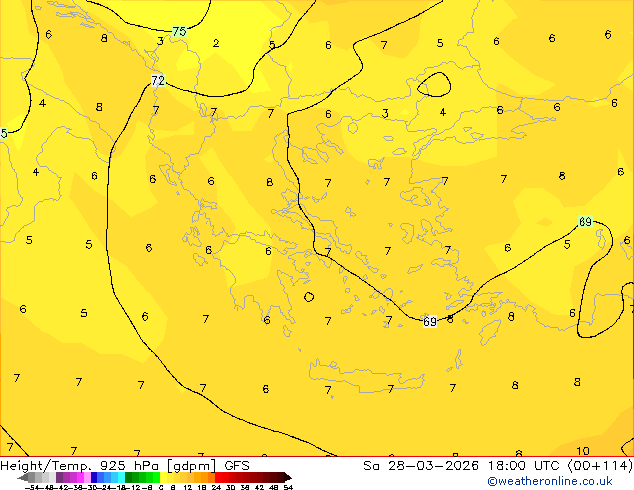Click the magenta segment of the color scale

pos(80,477)
